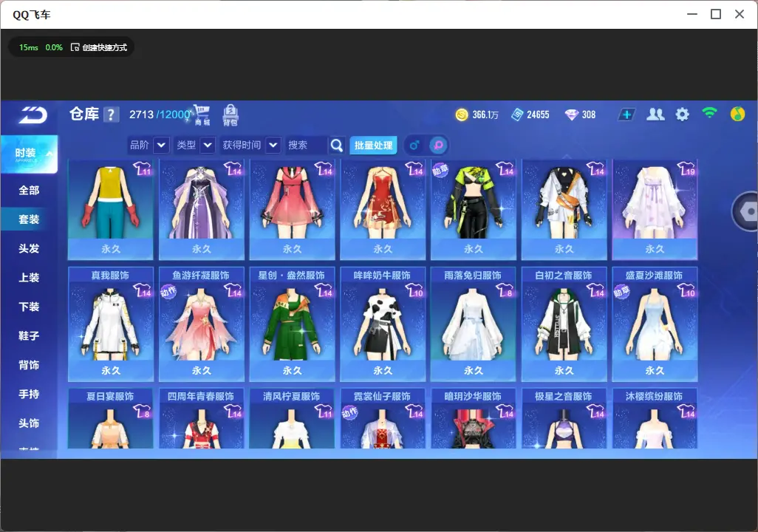Click the yellow-green avatar icon at top right
The height and width of the screenshot is (532, 758).
(737, 114)
